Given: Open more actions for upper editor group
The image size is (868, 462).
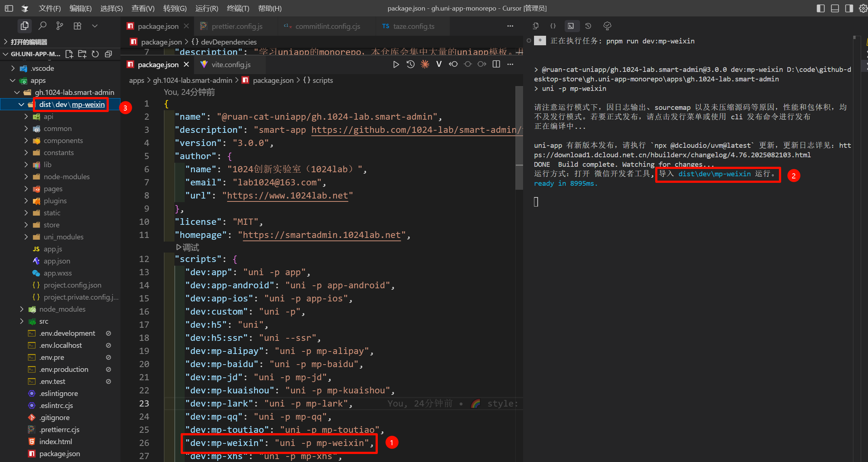Looking at the screenshot, I should (x=510, y=26).
